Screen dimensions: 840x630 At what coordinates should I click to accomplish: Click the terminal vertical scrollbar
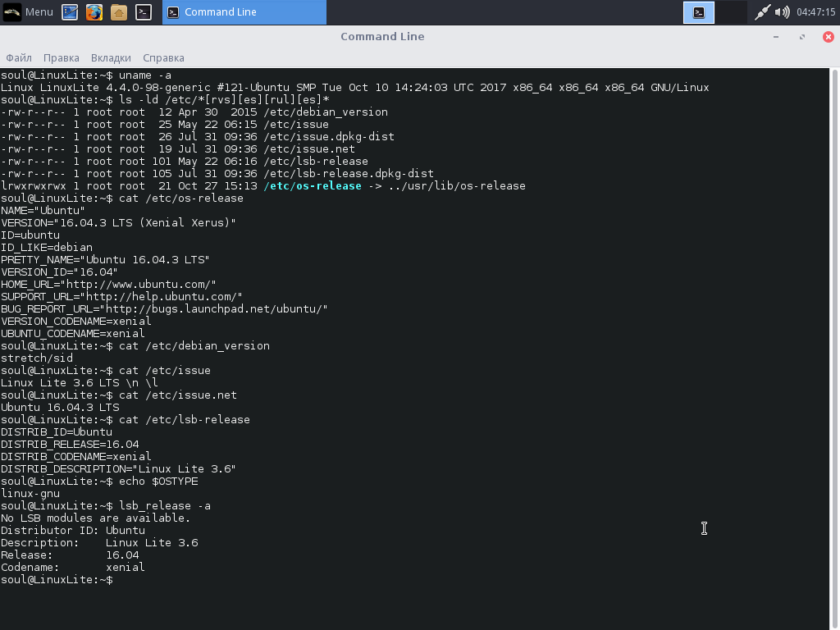[834, 348]
